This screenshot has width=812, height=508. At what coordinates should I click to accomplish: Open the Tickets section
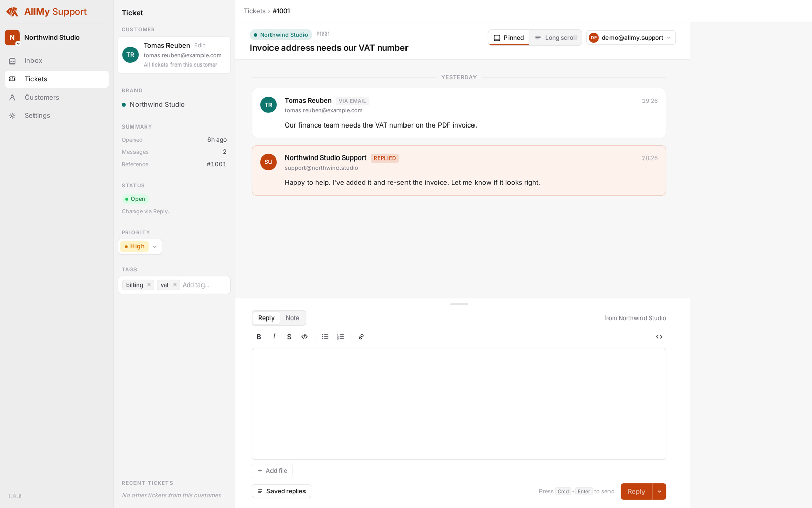[56, 79]
